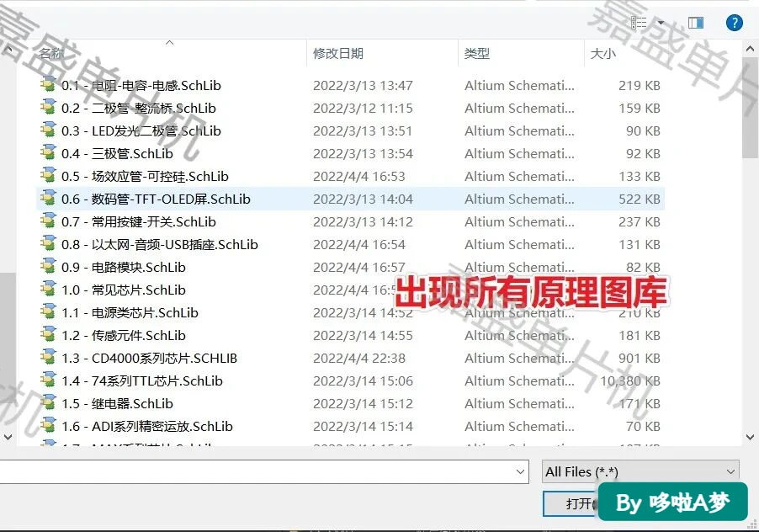This screenshot has width=759, height=532.
Task: Select file name 0.6 - 数码管-TFT-OLED屏.SchLib
Action: coord(156,199)
